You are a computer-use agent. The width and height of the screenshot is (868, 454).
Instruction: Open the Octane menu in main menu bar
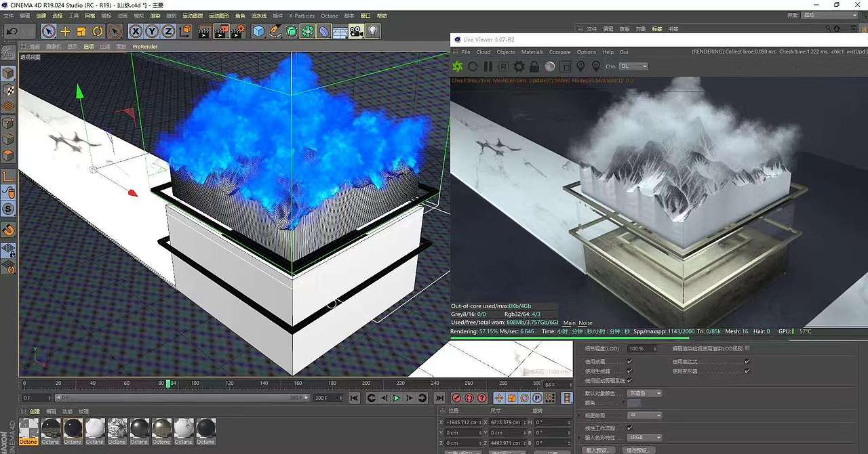pos(329,15)
